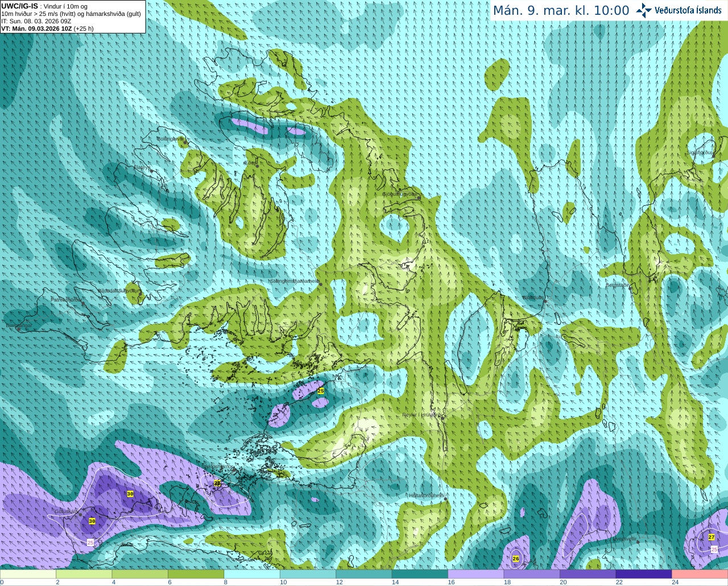Click the yellow 27 gust marker
Screen dimensions: 728x586
click(x=712, y=537)
